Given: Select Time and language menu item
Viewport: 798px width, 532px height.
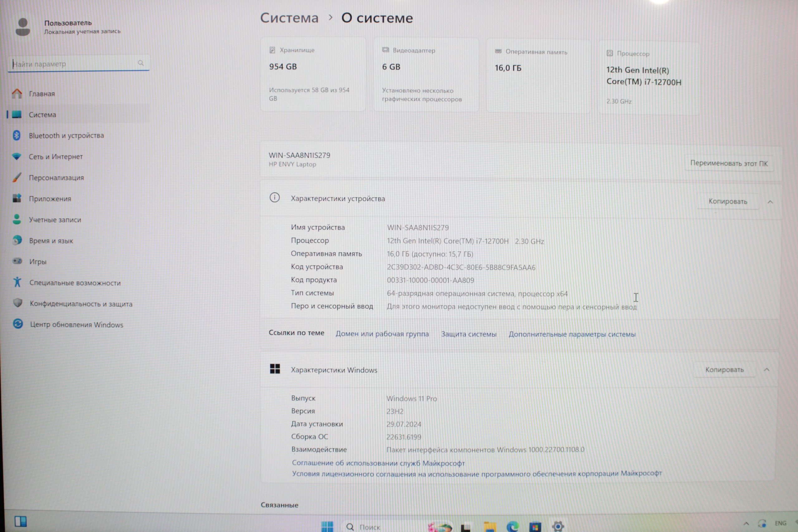Looking at the screenshot, I should coord(51,241).
